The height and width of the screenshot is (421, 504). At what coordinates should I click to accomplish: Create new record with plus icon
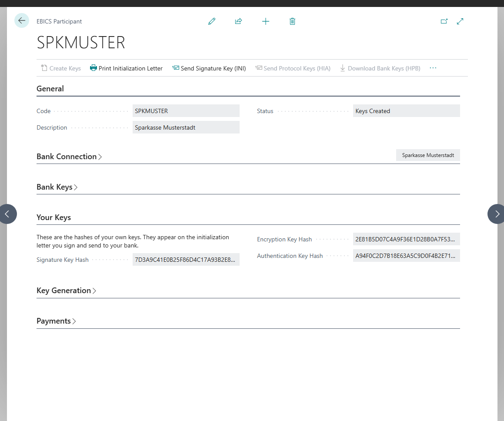[266, 21]
